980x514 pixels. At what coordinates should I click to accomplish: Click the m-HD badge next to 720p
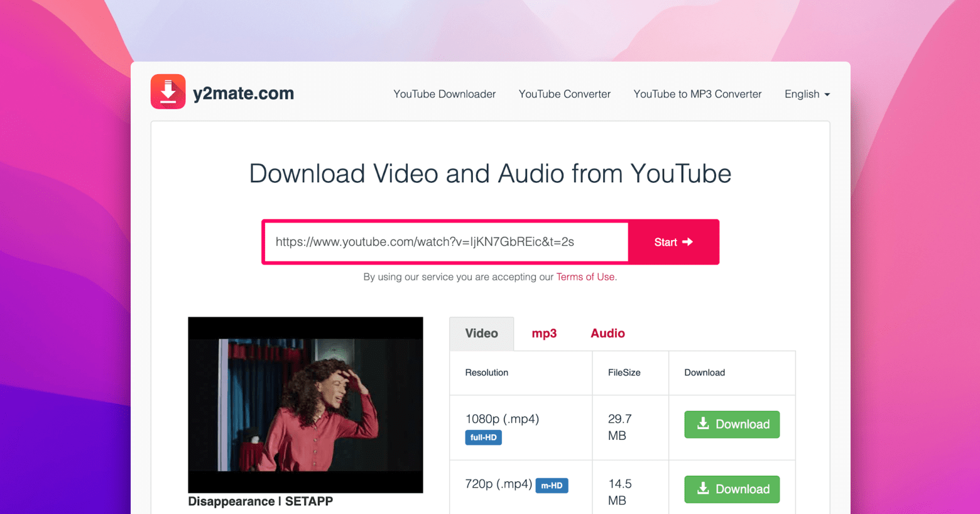pyautogui.click(x=552, y=485)
